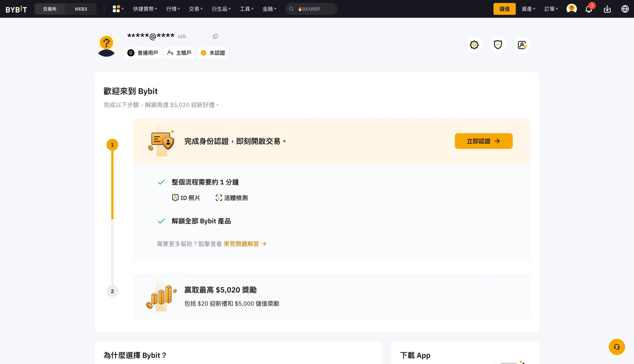Image resolution: width=634 pixels, height=364 pixels.
Task: Click the identity verification card illustration
Action: tap(161, 141)
